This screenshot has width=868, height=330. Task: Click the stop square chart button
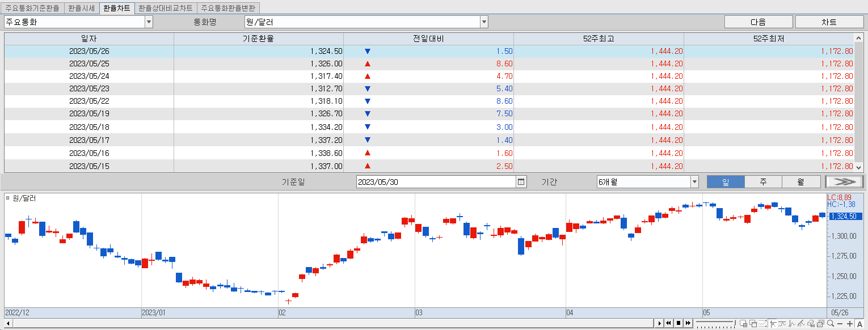pos(679,323)
